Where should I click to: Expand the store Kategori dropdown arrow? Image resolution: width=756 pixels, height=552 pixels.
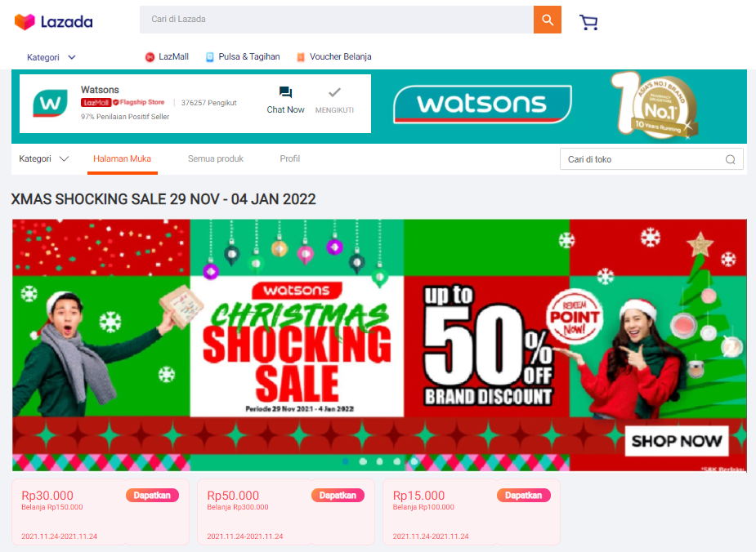pyautogui.click(x=64, y=159)
